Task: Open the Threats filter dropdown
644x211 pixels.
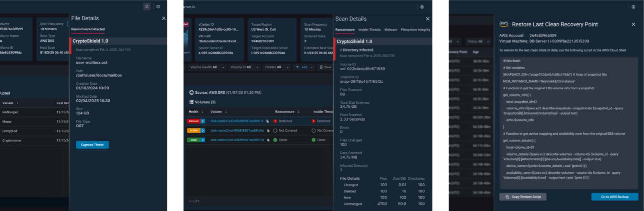Action: [x=277, y=67]
